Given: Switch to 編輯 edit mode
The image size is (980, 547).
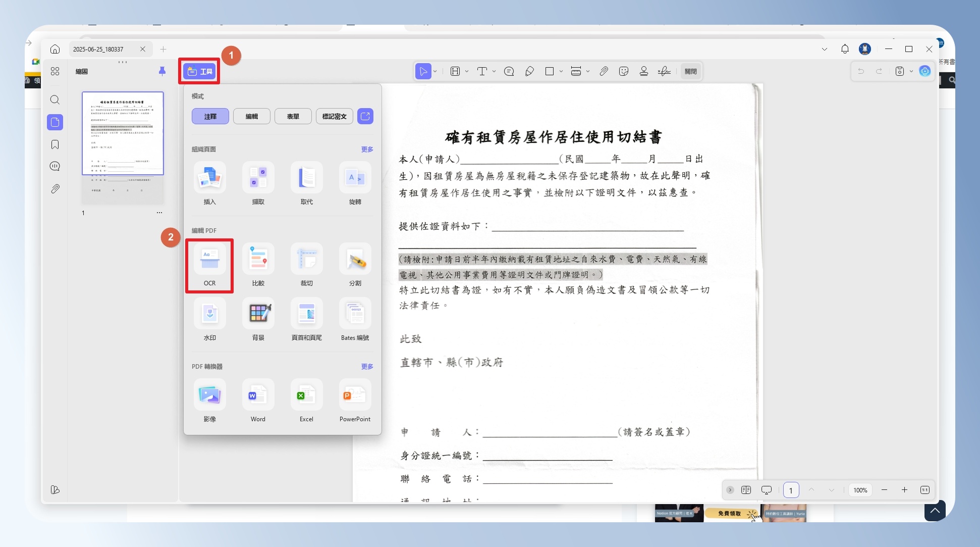Looking at the screenshot, I should 252,116.
